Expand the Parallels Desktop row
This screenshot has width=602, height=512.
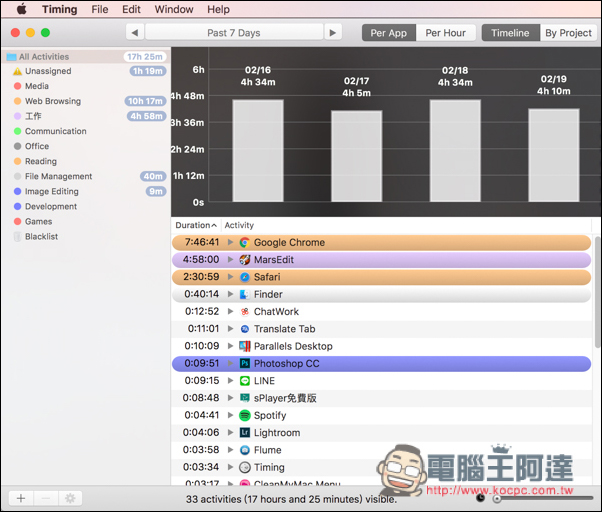[230, 347]
